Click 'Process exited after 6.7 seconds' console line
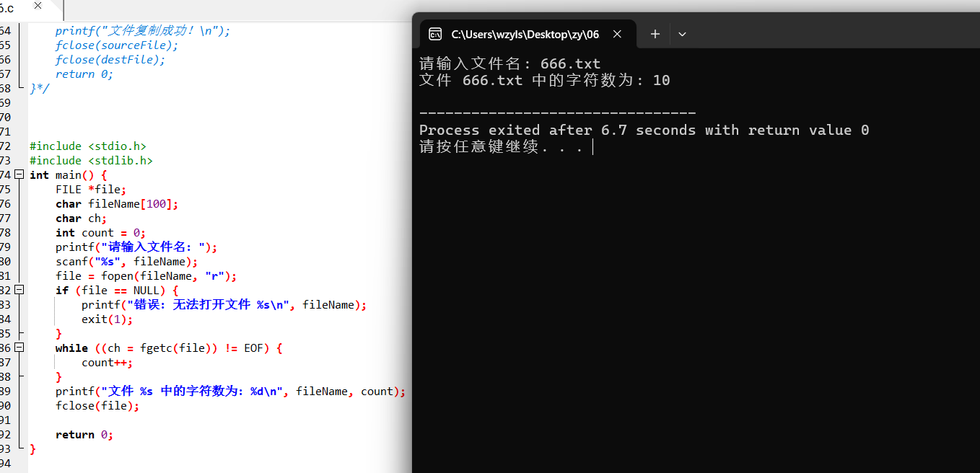The width and height of the screenshot is (980, 473). point(644,130)
